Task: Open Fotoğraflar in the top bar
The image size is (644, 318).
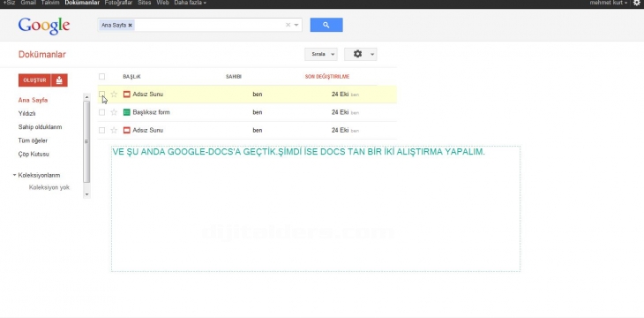Action: [x=118, y=3]
